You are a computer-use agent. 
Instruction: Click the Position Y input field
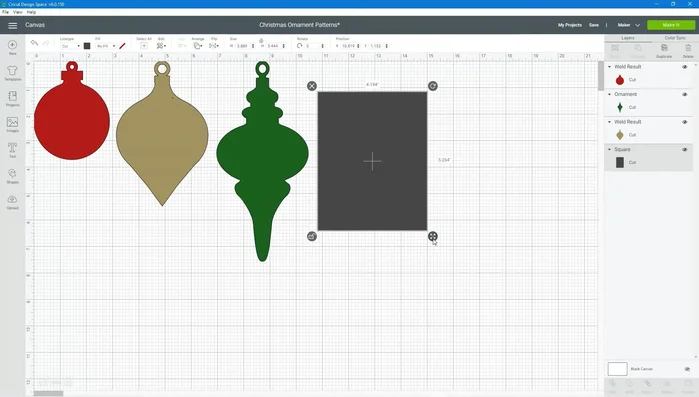(379, 46)
